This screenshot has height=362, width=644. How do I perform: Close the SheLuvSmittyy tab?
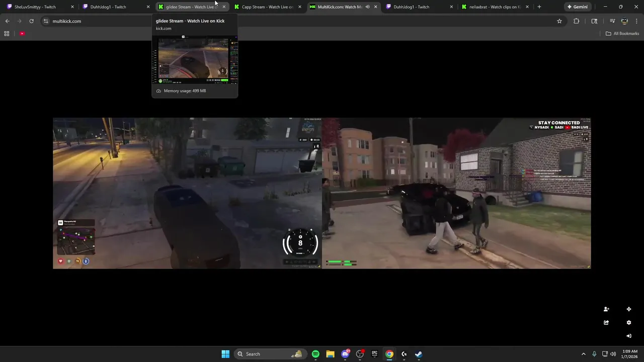click(72, 7)
